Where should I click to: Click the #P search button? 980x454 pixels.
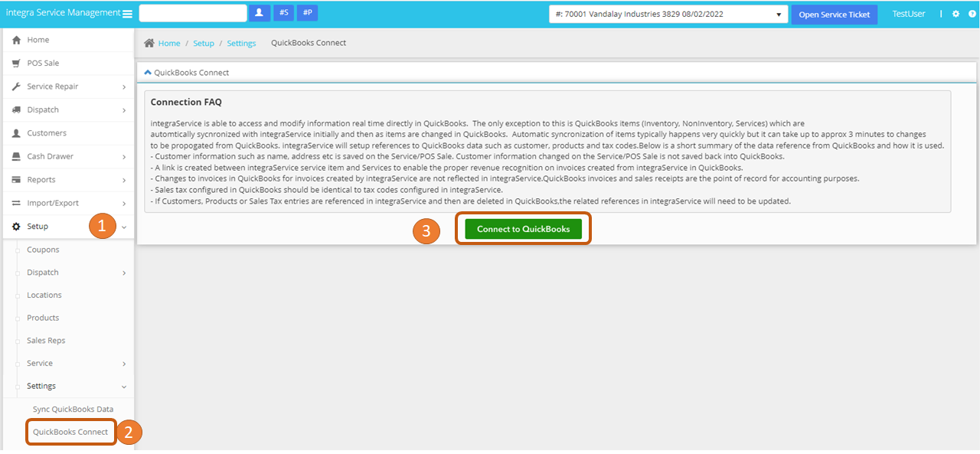tap(308, 13)
